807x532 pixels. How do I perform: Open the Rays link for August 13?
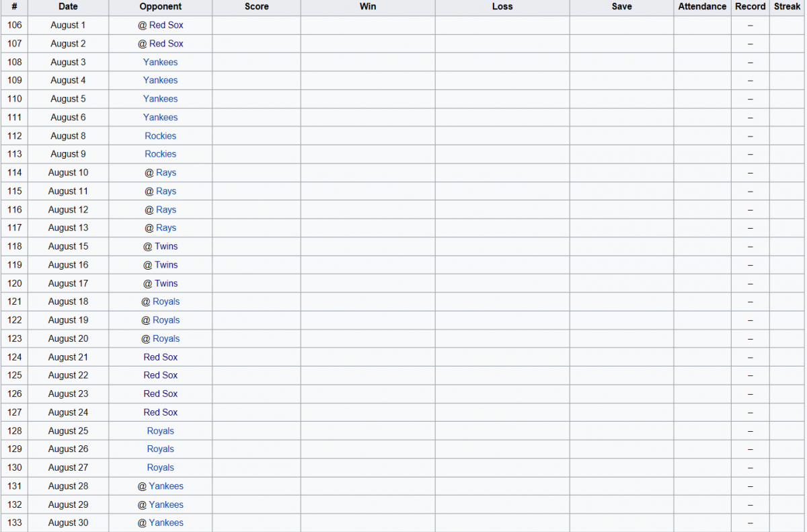point(166,228)
